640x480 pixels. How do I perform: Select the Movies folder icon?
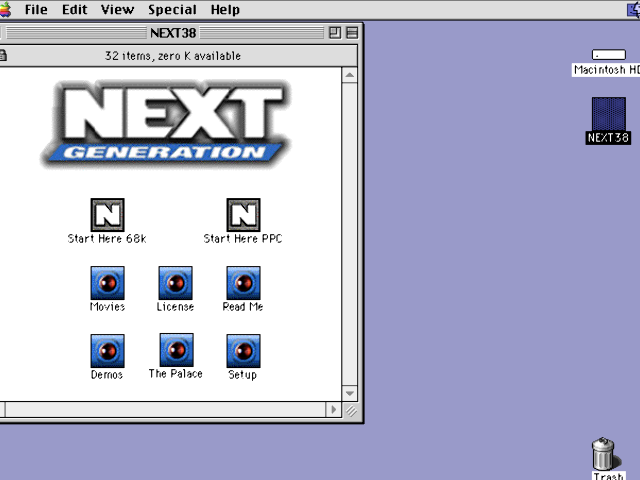click(x=107, y=283)
